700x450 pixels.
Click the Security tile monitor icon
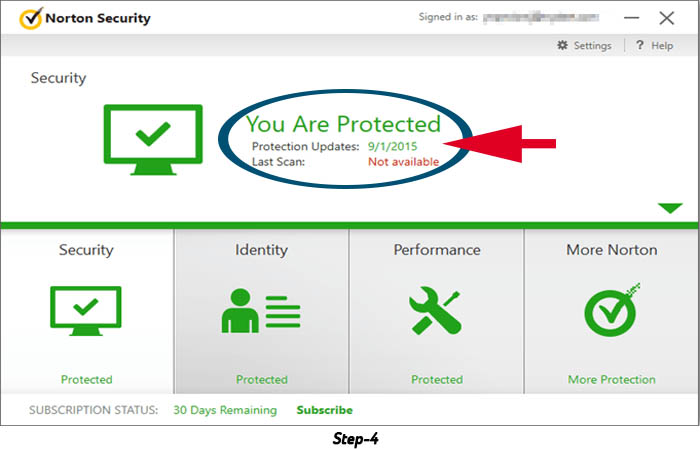86,311
